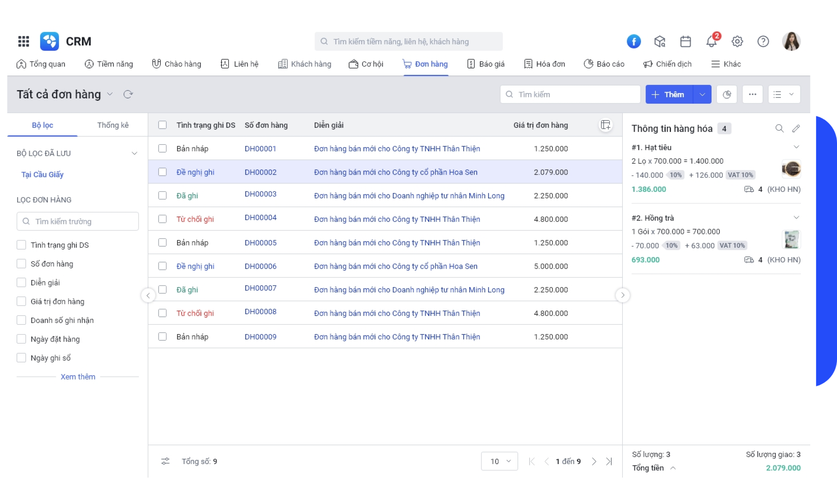Collapse the goods panel arrow

[622, 295]
